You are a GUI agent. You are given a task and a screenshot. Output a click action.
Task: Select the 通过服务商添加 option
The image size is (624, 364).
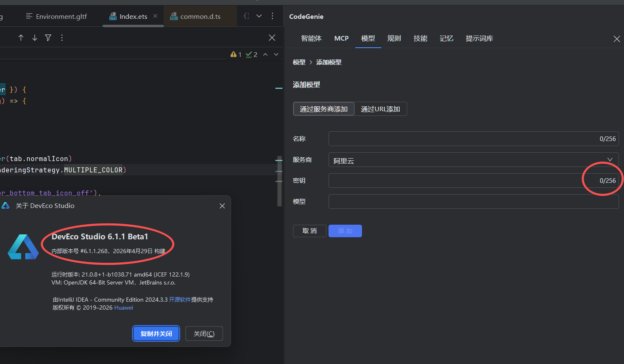(324, 109)
